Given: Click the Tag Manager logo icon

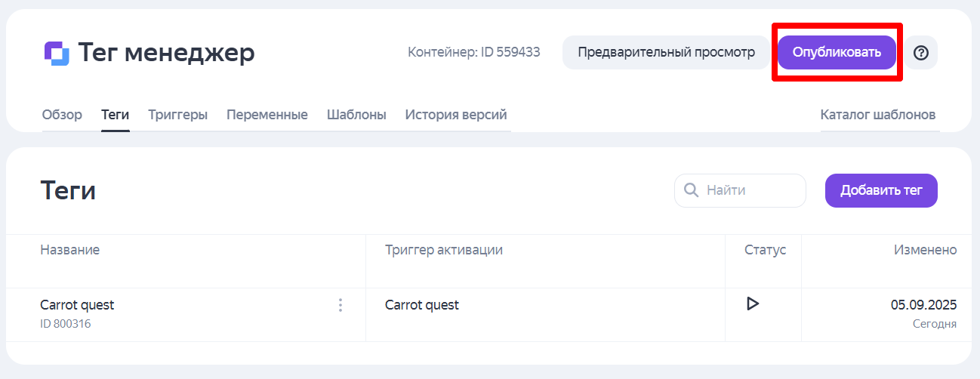Looking at the screenshot, I should tap(57, 53).
